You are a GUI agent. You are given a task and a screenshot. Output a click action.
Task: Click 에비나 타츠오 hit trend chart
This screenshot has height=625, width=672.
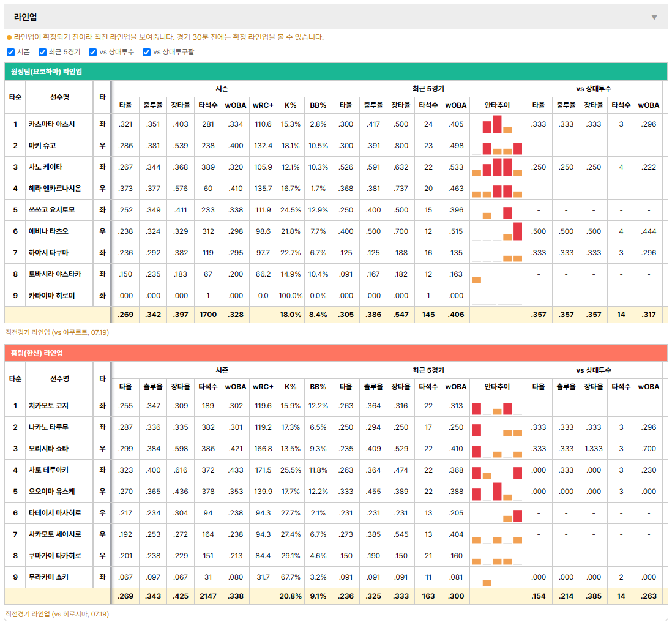pyautogui.click(x=497, y=232)
